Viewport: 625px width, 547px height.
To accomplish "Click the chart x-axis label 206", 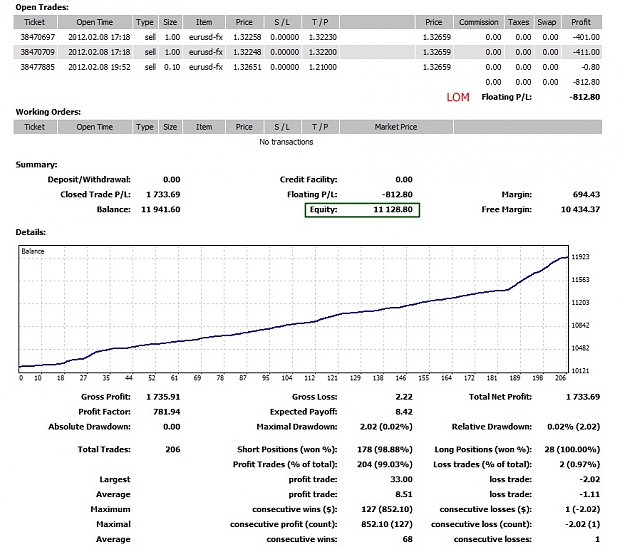I will click(560, 378).
